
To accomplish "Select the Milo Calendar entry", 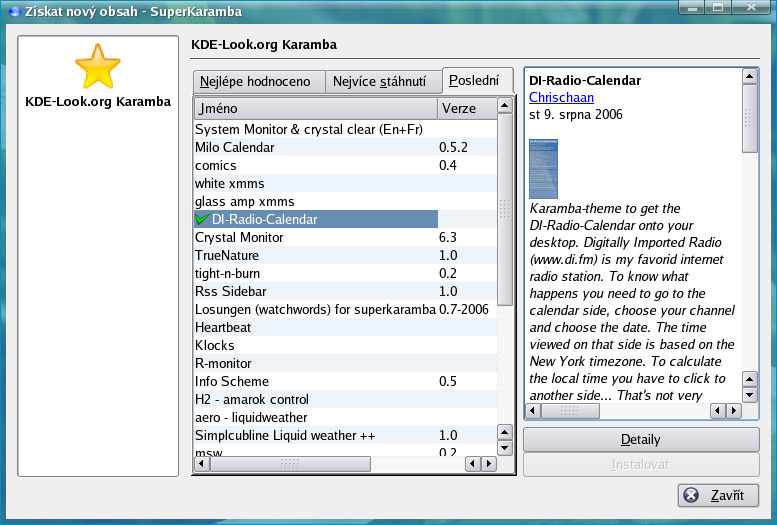I will click(x=345, y=147).
